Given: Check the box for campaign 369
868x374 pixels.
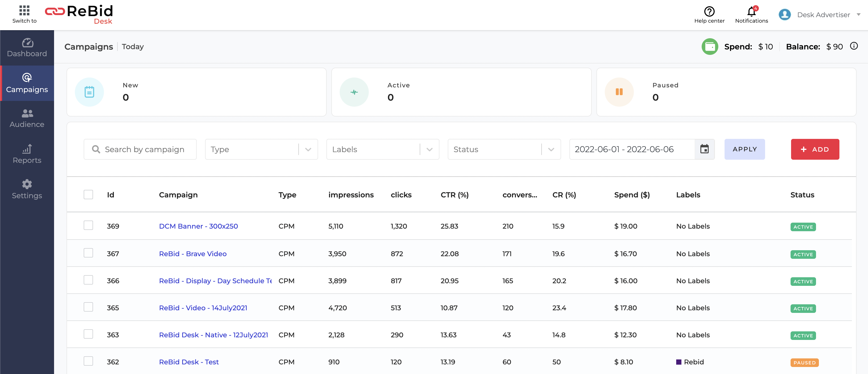Looking at the screenshot, I should click(88, 225).
